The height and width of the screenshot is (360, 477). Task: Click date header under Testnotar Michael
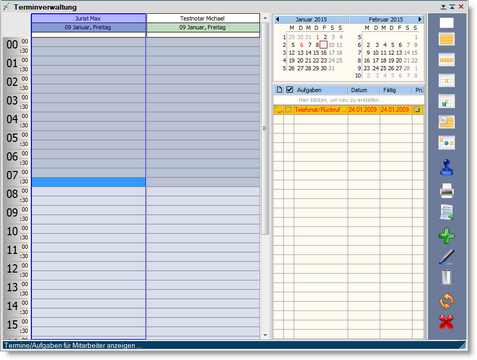click(x=203, y=27)
